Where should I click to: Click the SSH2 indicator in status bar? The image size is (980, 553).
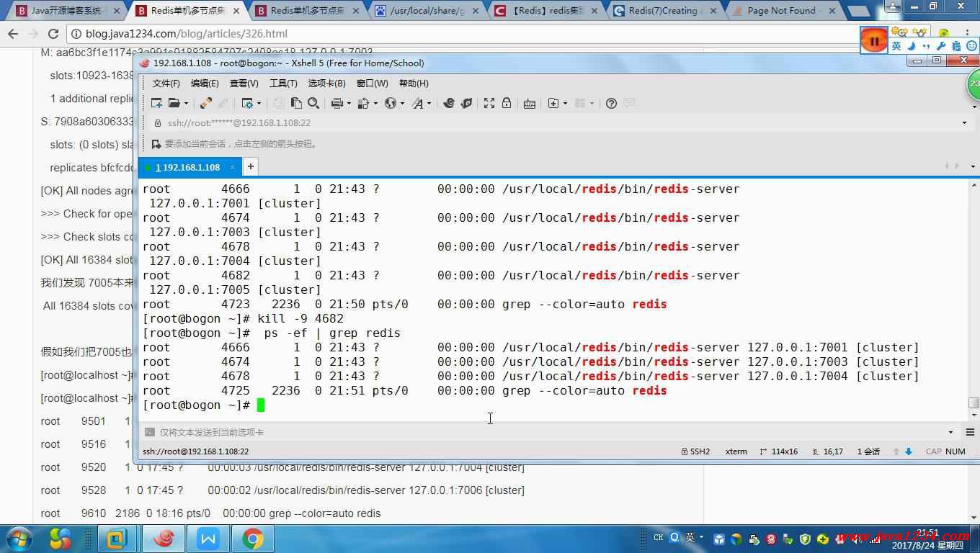tap(695, 451)
